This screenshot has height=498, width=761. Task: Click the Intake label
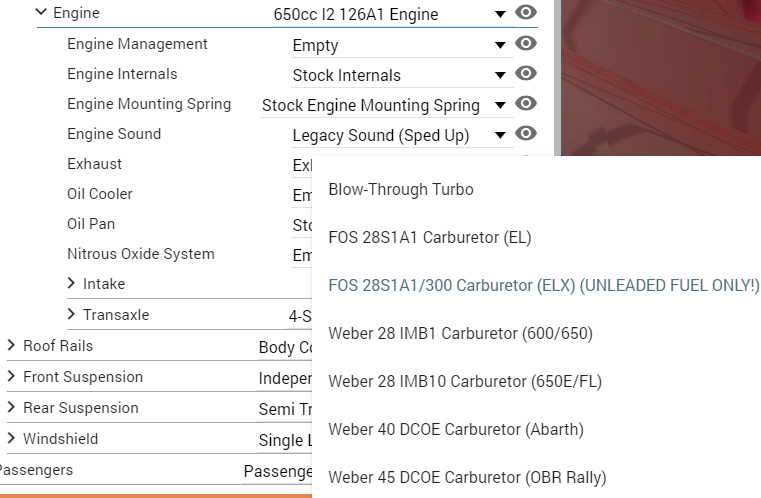click(104, 283)
